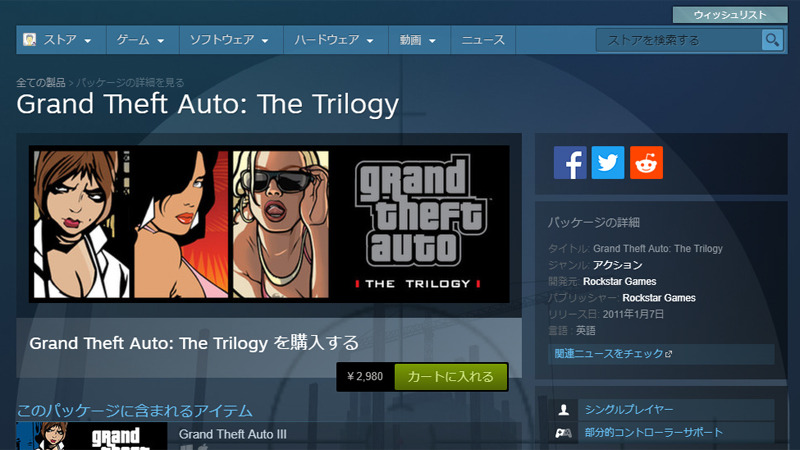This screenshot has height=450, width=800.
Task: Focus the ストアを検索する search field
Action: pos(679,40)
